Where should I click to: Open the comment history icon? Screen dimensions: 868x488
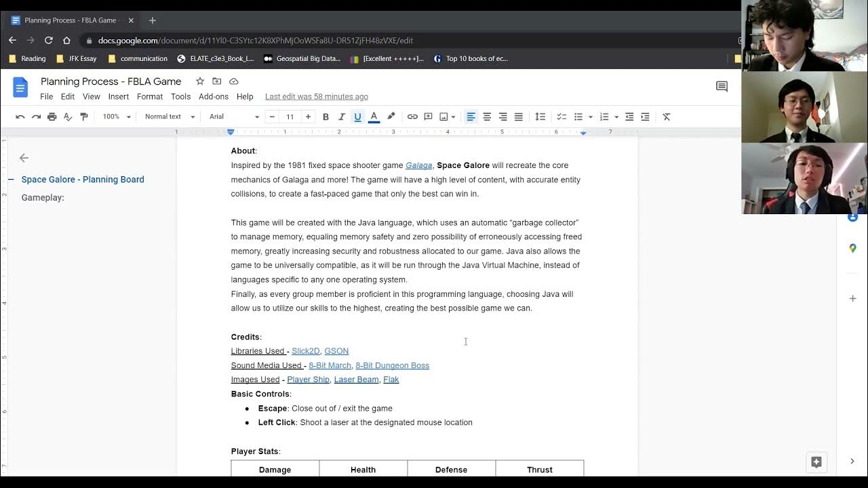pos(722,87)
